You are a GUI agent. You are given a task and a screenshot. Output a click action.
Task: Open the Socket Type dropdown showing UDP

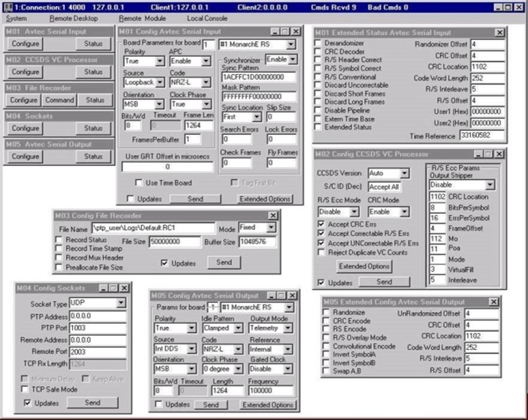[x=120, y=304]
